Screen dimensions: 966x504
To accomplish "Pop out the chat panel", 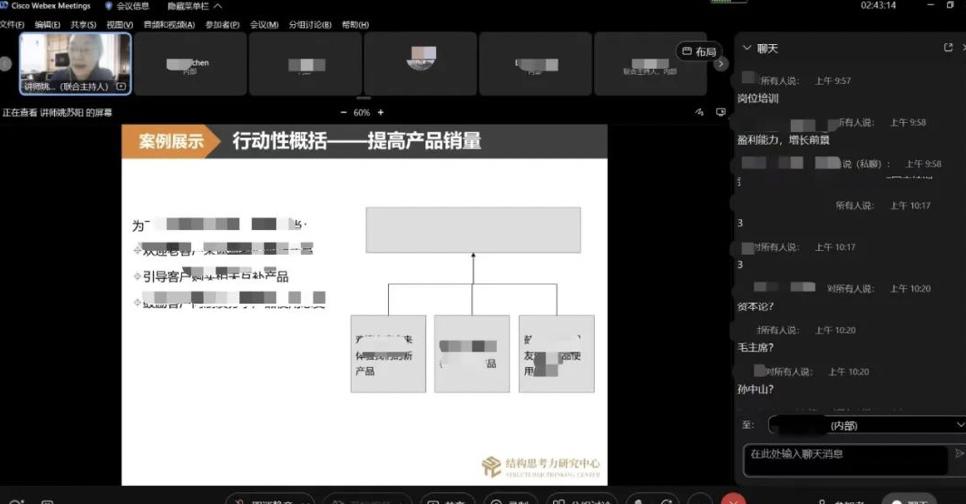I will pos(948,48).
